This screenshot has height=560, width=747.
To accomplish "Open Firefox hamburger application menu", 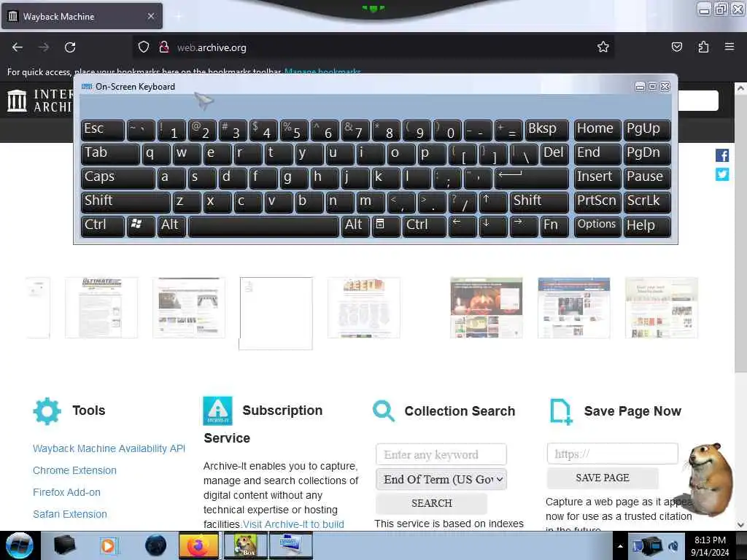I will pyautogui.click(x=729, y=47).
